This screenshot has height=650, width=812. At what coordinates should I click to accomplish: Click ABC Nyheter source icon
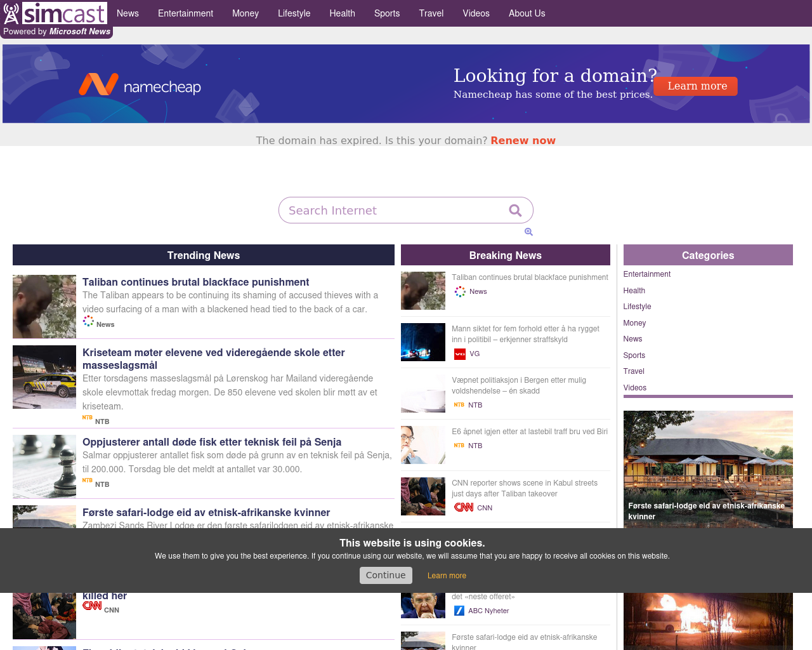[x=459, y=611]
